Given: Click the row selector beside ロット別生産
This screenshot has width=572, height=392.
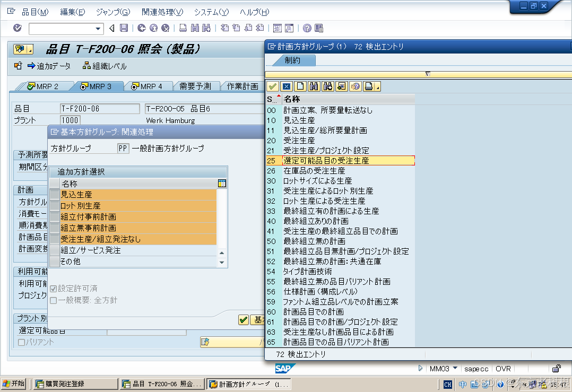Looking at the screenshot, I should point(54,206).
